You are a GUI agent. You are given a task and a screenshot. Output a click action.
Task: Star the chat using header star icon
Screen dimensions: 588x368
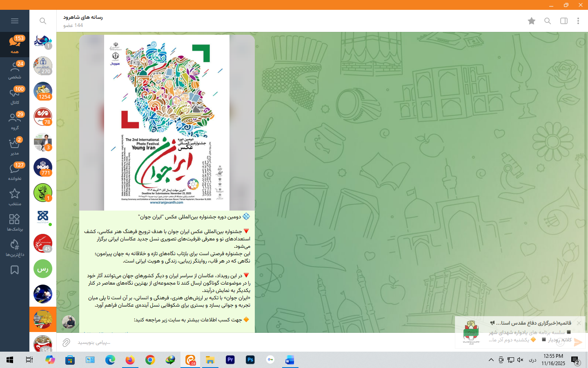coord(531,21)
